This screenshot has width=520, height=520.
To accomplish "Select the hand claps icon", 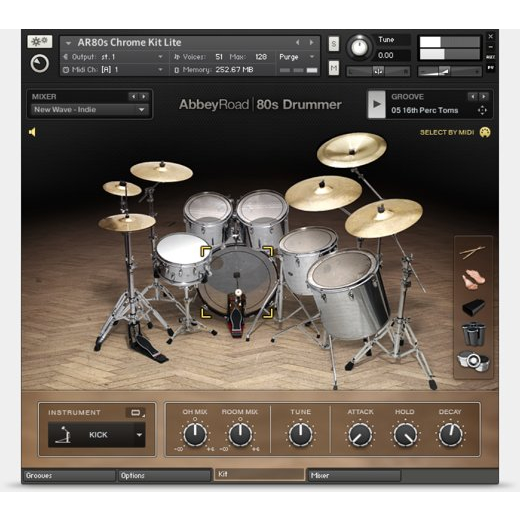I will point(473,280).
